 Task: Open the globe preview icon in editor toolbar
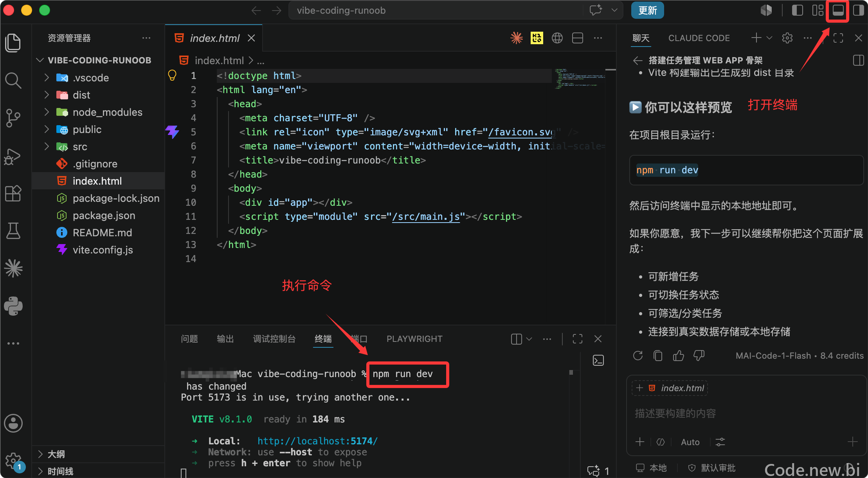point(557,38)
